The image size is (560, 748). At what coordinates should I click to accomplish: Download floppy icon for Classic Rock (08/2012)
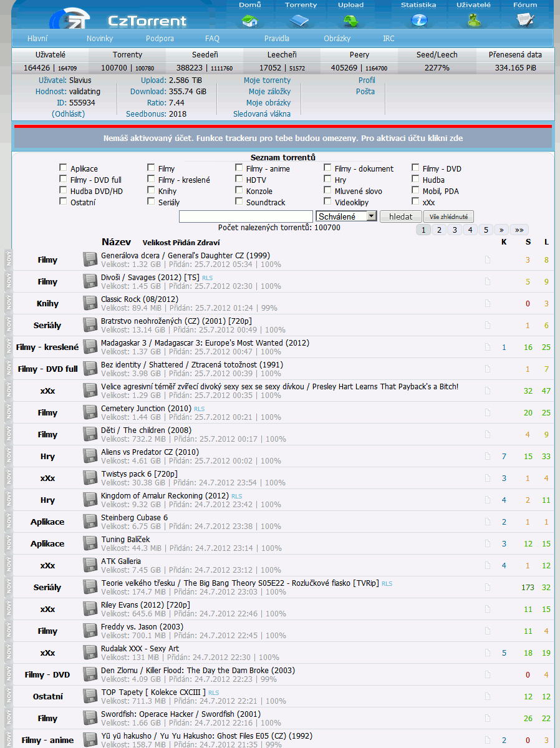tap(90, 303)
